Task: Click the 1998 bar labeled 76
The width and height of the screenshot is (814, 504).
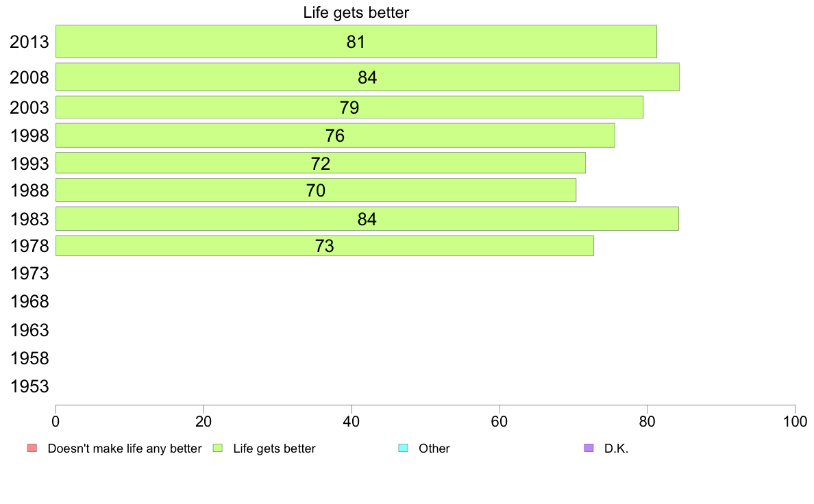Action: [335, 136]
